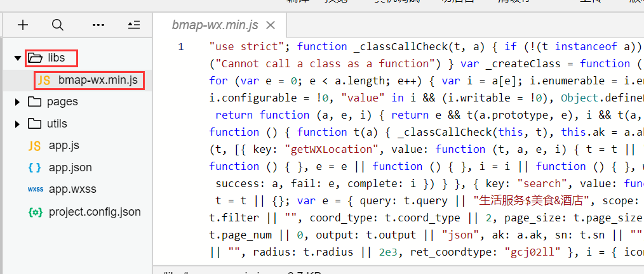
Task: Close the bmap-wx.min.js tab
Action: coord(271,25)
